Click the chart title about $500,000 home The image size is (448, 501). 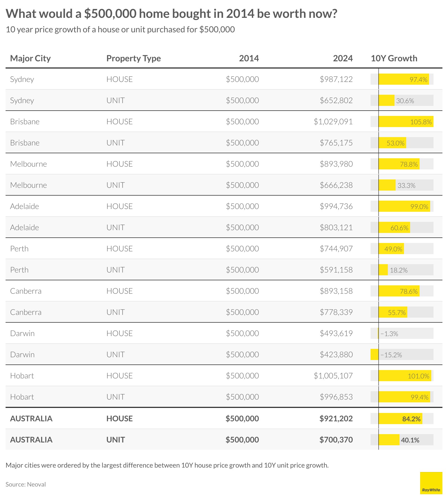[171, 14]
